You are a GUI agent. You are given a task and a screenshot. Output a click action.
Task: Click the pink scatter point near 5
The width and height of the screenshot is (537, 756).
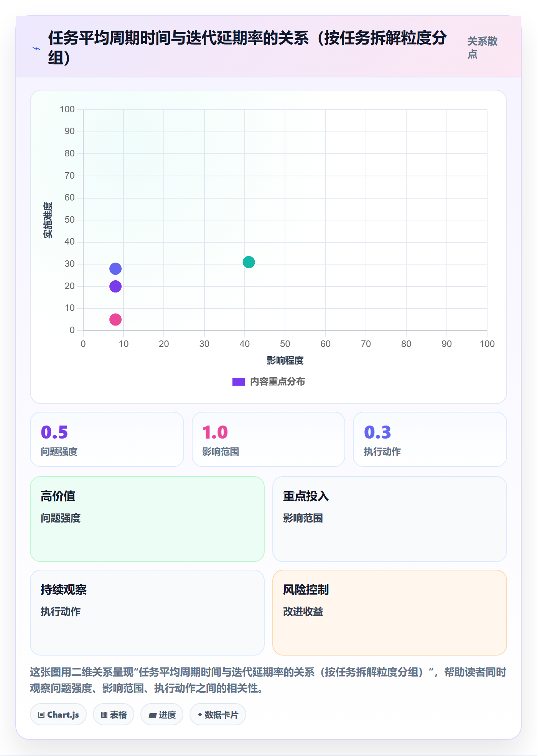115,319
